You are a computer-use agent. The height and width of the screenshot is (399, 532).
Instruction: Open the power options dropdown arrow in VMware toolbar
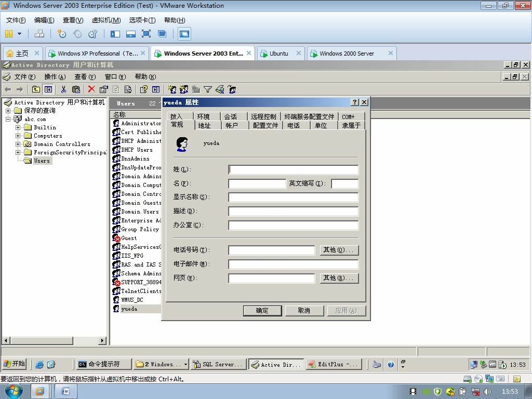(x=19, y=34)
